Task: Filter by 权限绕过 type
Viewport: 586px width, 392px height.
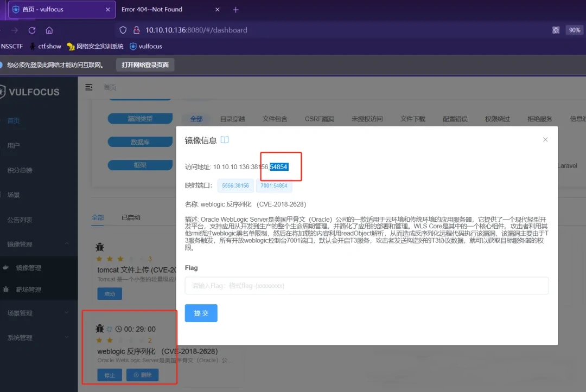Action: 498,119
